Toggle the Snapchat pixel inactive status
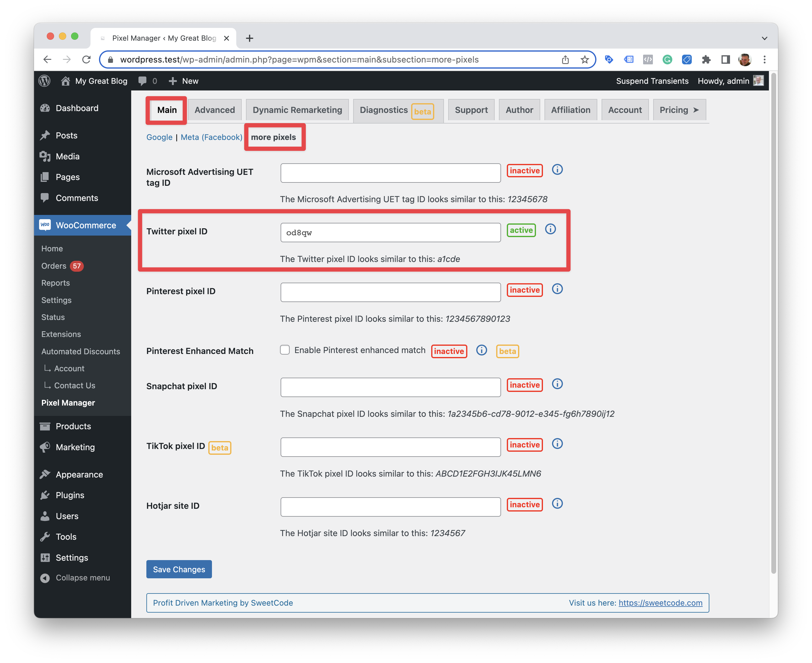The image size is (812, 663). pyautogui.click(x=525, y=385)
